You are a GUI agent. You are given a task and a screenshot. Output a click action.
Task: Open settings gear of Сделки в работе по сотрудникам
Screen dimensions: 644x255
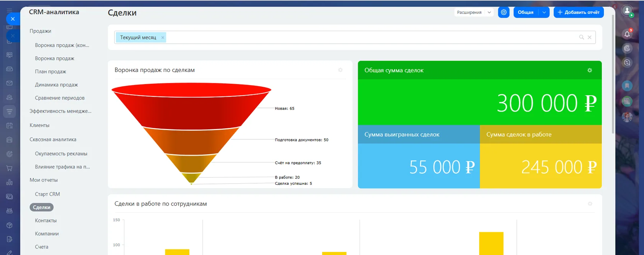point(590,204)
